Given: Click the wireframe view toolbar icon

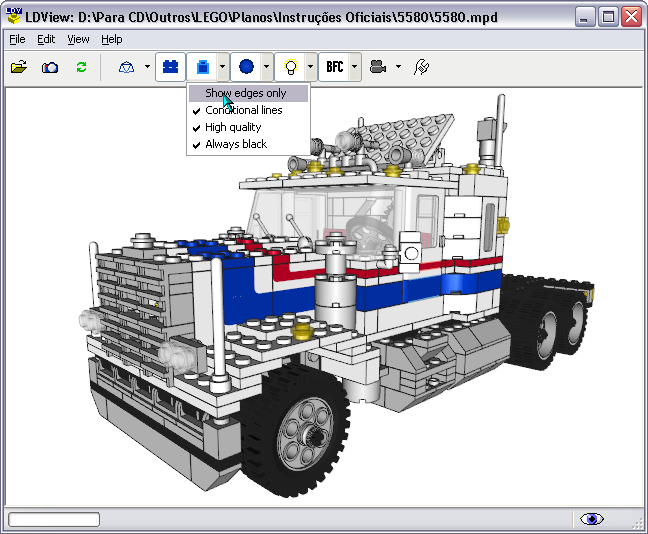Looking at the screenshot, I should (126, 67).
